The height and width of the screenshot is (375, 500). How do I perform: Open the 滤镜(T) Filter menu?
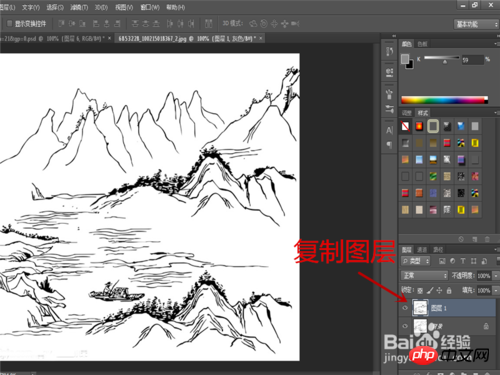79,7
